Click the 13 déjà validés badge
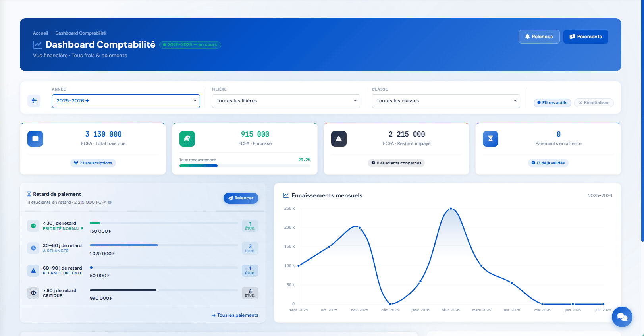 pyautogui.click(x=548, y=163)
